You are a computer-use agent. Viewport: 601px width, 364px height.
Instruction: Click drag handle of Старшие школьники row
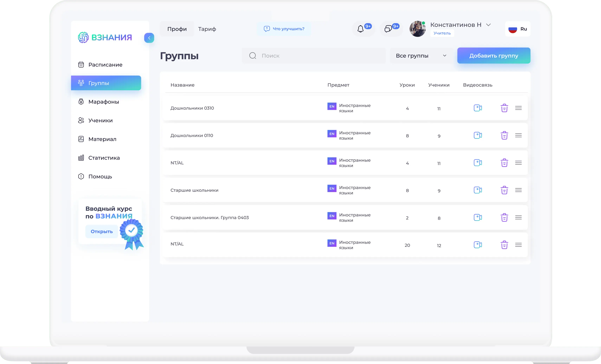(x=518, y=190)
